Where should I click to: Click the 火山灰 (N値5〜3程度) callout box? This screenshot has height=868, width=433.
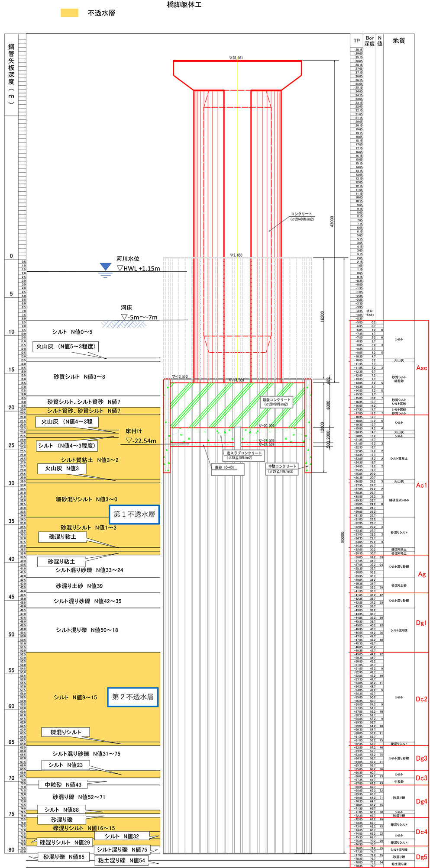(65, 347)
